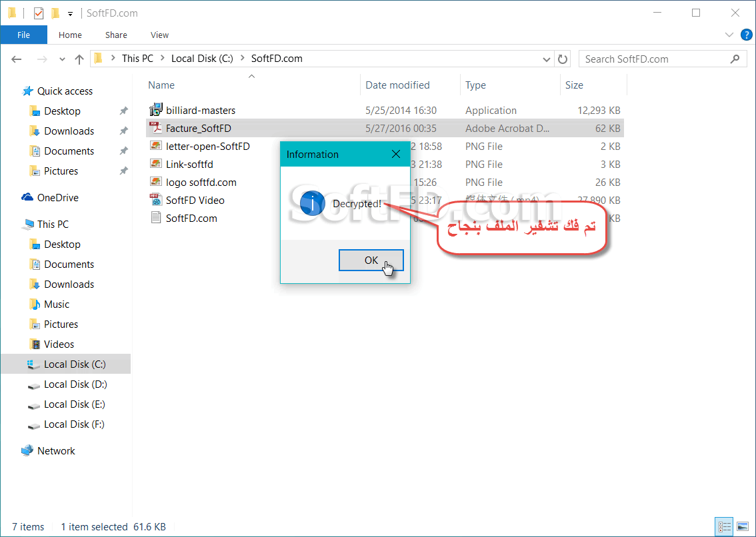The image size is (756, 537).
Task: Switch to the Share ribbon tab
Action: [116, 35]
